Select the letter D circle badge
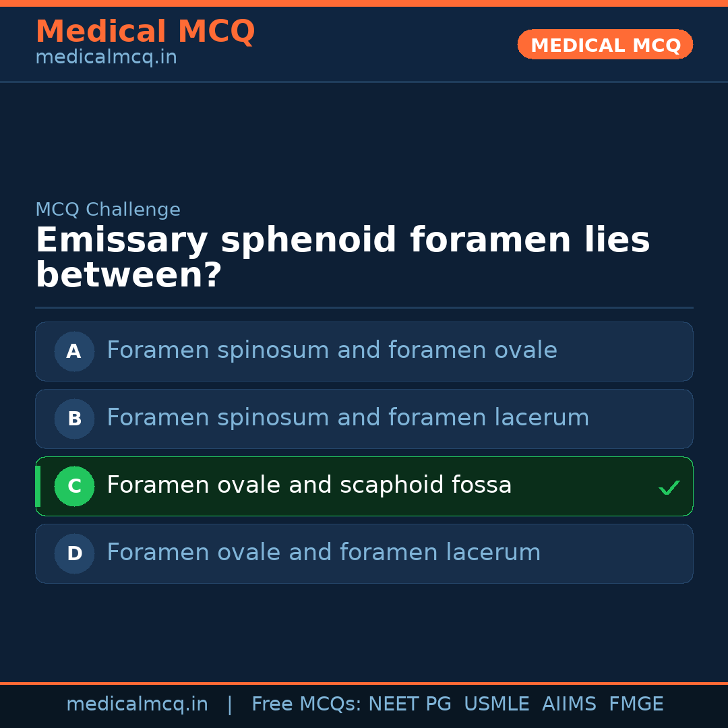Viewport: 728px width, 728px height. 74,553
